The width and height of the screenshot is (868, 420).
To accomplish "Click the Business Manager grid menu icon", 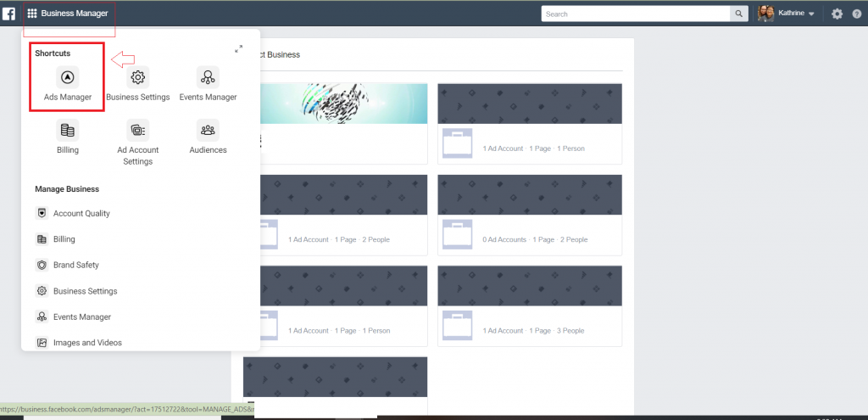I will 32,14.
